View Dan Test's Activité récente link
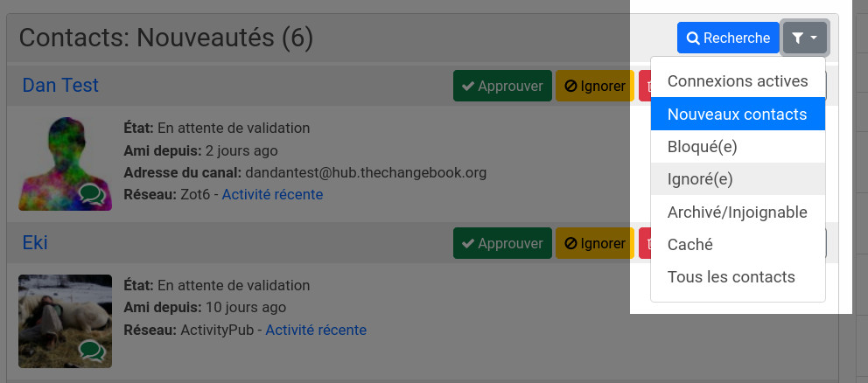Viewport: 868px width, 383px height. [x=272, y=195]
